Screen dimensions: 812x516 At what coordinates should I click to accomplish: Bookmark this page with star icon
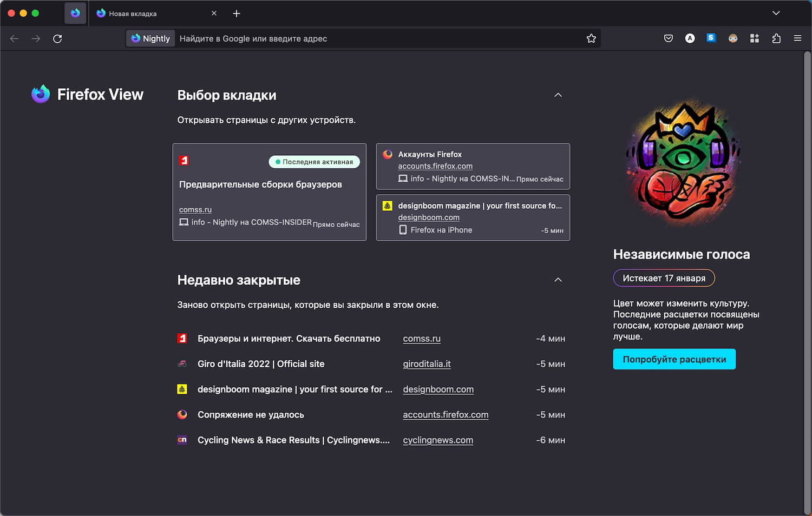tap(591, 38)
